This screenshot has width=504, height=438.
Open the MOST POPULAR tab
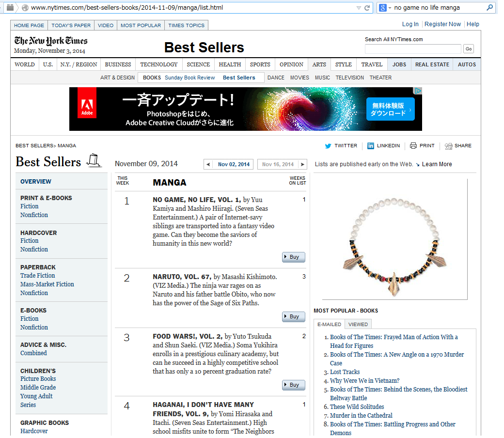point(141,25)
